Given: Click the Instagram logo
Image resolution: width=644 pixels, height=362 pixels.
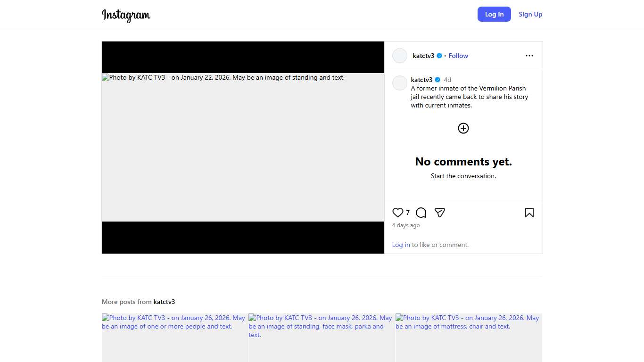Looking at the screenshot, I should click(x=126, y=15).
